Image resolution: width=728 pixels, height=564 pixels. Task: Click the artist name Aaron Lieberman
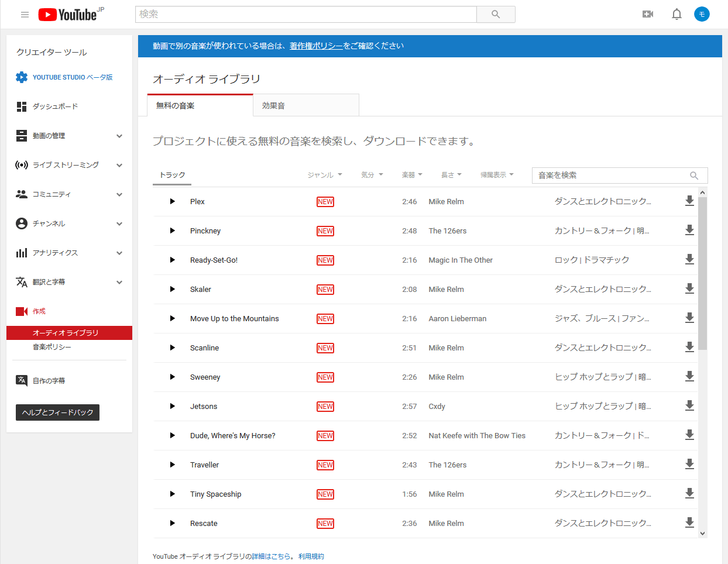click(x=458, y=318)
